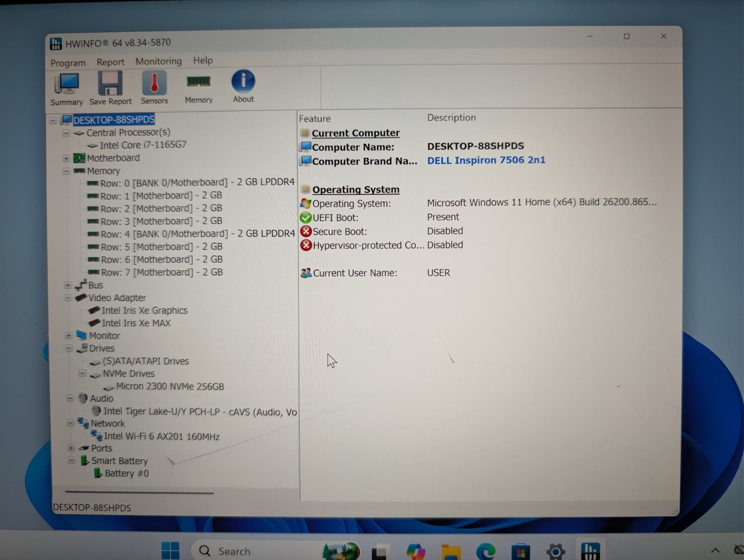The image size is (744, 560).
Task: Open the Monitoring menu
Action: point(159,61)
